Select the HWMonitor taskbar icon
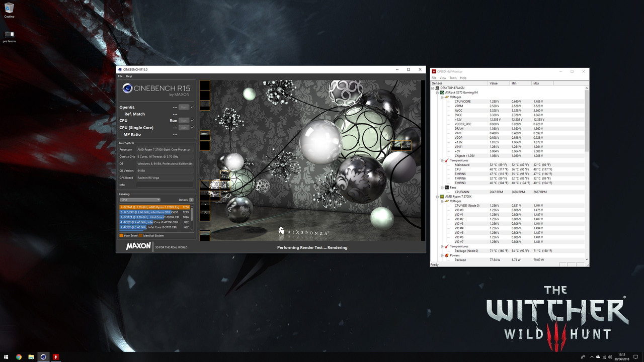Viewport: 644px width, 362px height. pyautogui.click(x=56, y=357)
